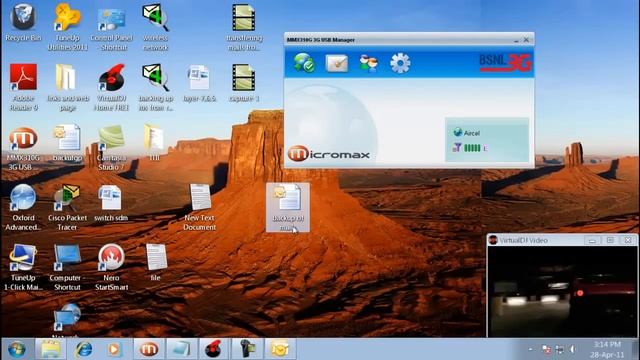Image resolution: width=640 pixels, height=360 pixels.
Task: Close the VirtualDJ Video window
Action: pyautogui.click(x=628, y=240)
